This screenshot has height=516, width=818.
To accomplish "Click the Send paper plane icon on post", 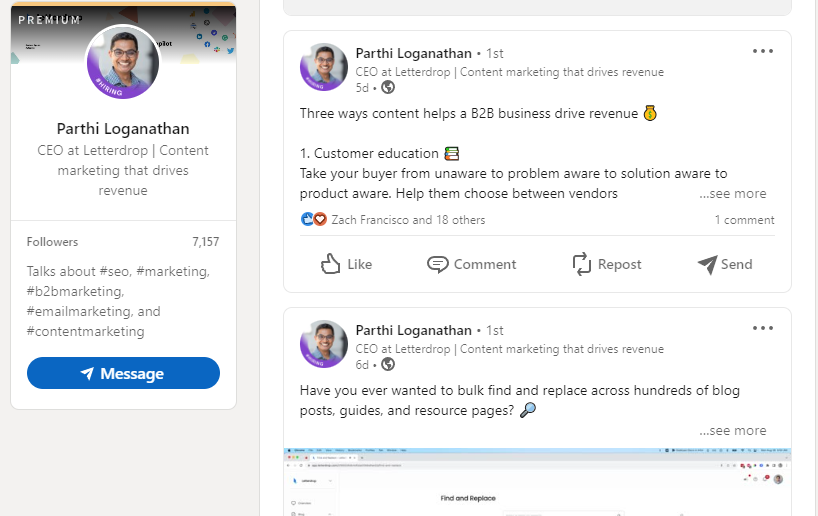I will click(707, 265).
